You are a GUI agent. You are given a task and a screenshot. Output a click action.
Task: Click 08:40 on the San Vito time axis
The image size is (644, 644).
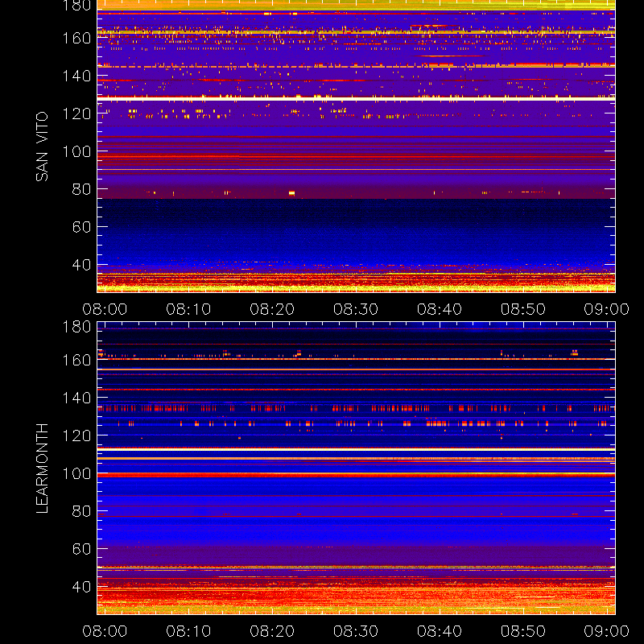440,309
